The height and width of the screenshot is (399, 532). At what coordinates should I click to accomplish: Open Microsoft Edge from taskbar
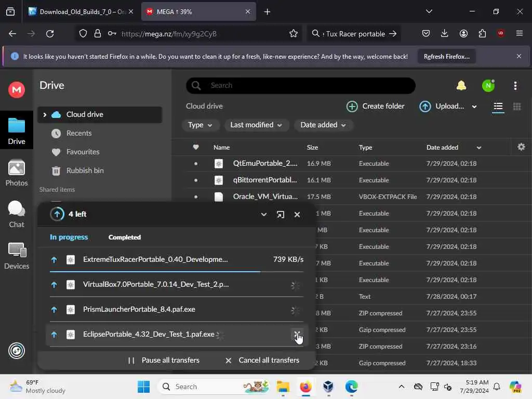point(351,387)
